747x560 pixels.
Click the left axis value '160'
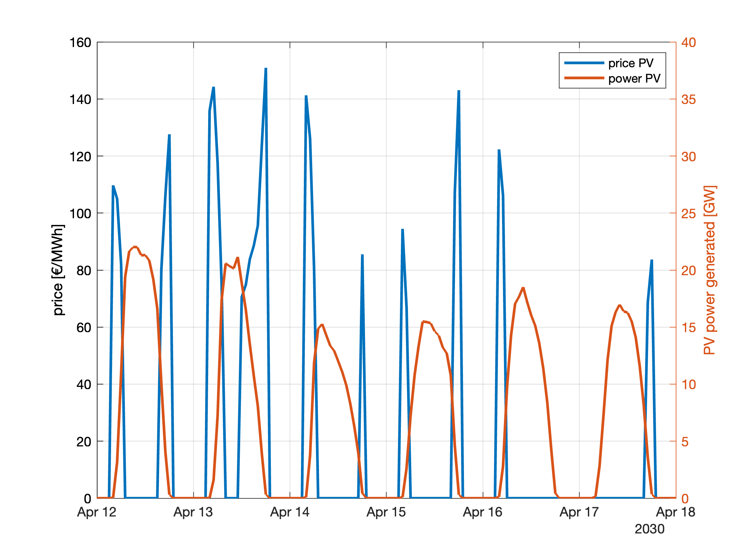pos(80,43)
